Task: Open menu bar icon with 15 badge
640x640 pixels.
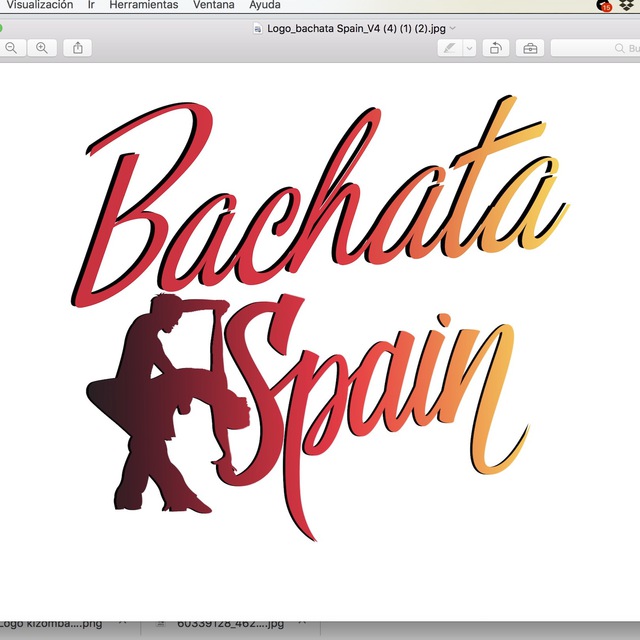Action: (x=604, y=5)
